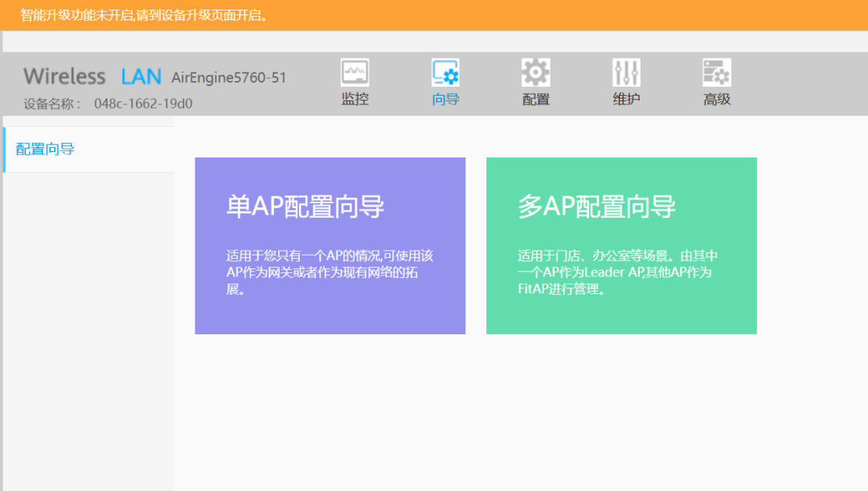
Task: Go to 高级 via its text label
Action: click(716, 100)
